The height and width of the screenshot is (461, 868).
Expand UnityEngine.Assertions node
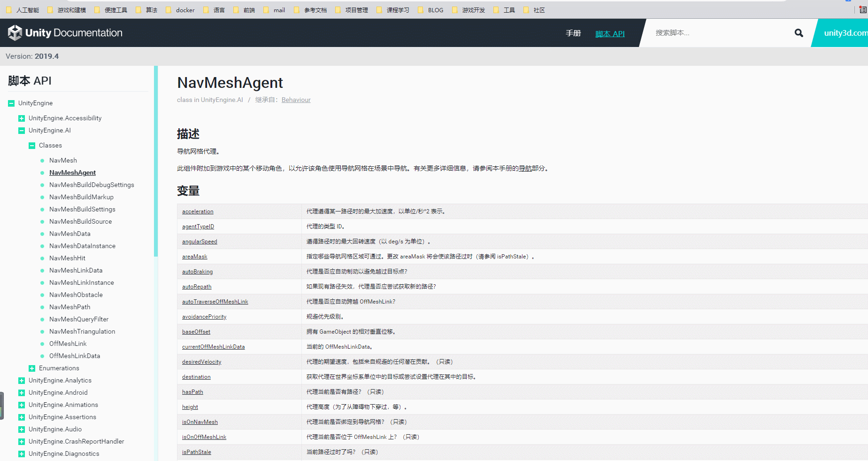[22, 417]
